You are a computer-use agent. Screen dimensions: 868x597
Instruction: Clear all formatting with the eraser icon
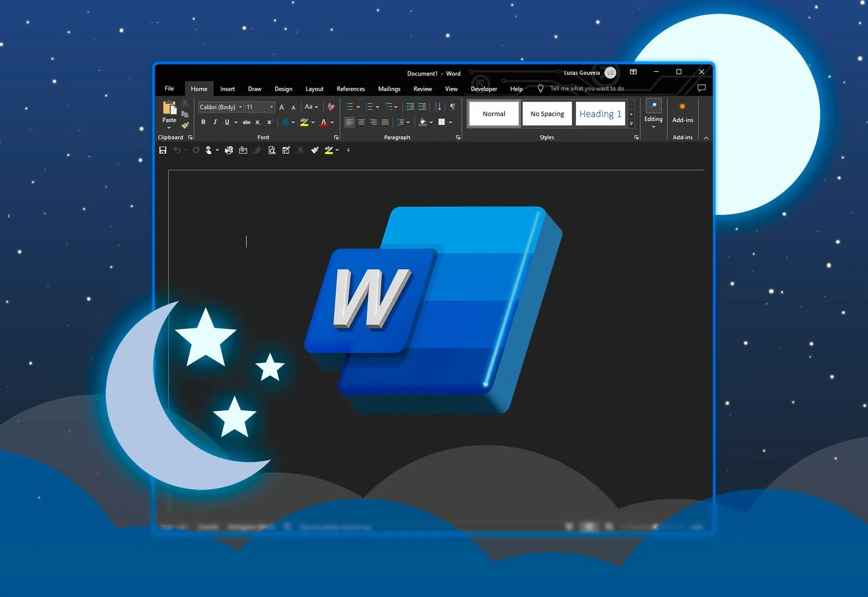pyautogui.click(x=331, y=107)
